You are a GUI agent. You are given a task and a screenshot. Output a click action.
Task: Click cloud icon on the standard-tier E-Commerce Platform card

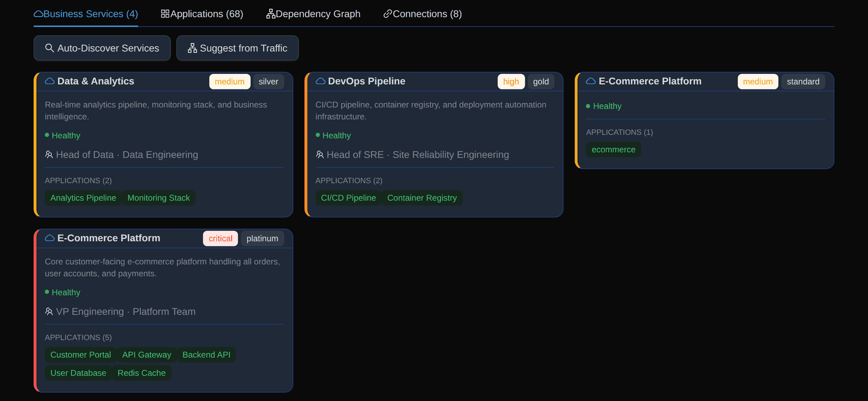591,81
